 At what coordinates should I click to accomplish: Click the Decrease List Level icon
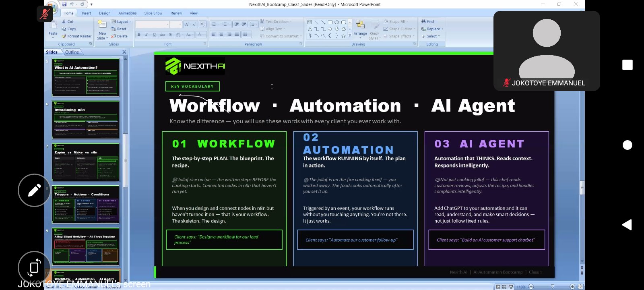click(237, 25)
